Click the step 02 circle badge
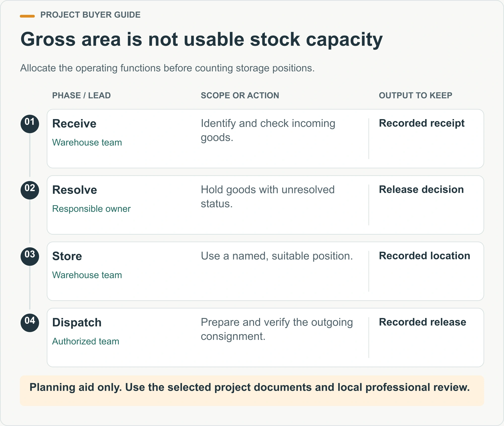The height and width of the screenshot is (426, 504). [x=30, y=190]
